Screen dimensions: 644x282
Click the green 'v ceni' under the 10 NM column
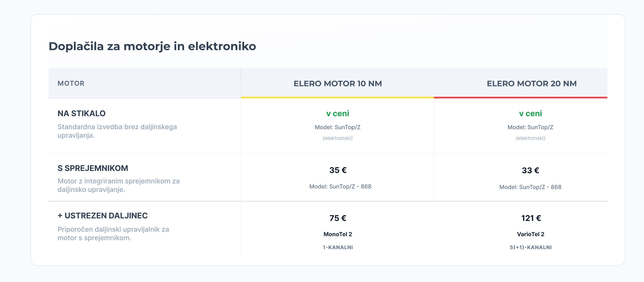click(337, 114)
